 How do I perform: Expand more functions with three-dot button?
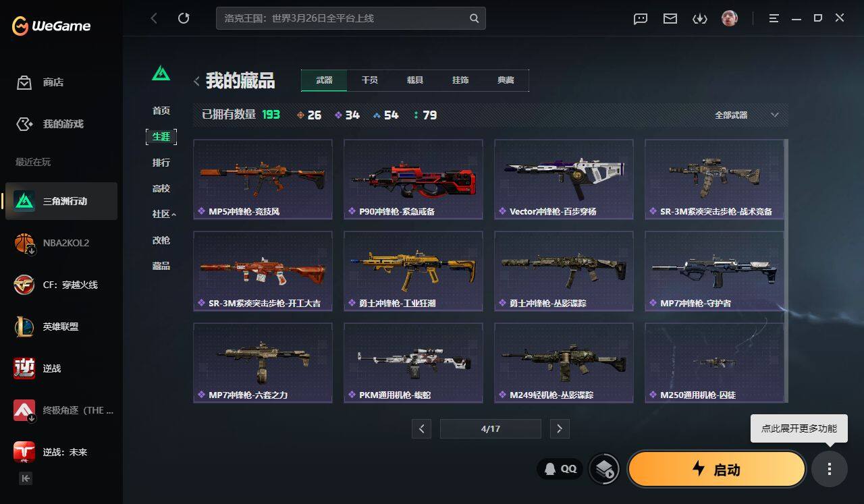pos(830,469)
